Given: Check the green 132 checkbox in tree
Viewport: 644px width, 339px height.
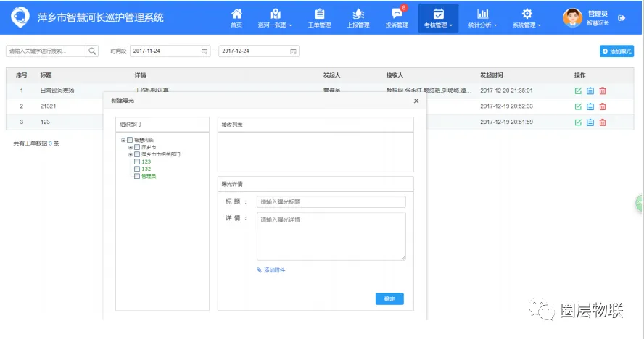Looking at the screenshot, I should pyautogui.click(x=137, y=169).
